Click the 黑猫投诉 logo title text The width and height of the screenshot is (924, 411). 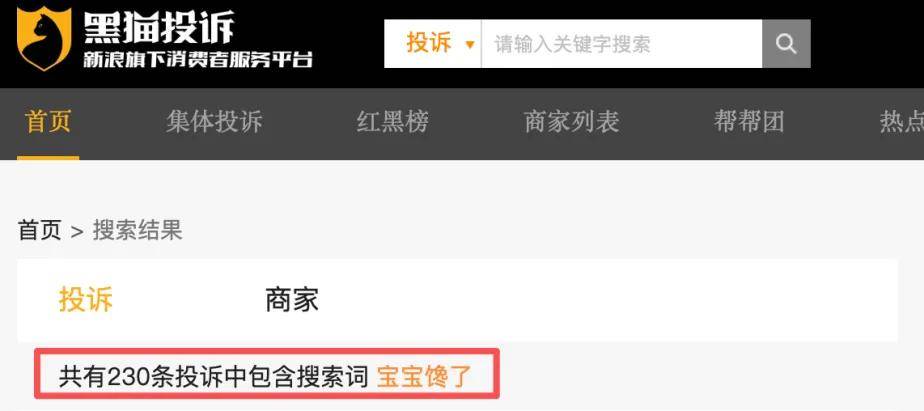click(x=159, y=27)
